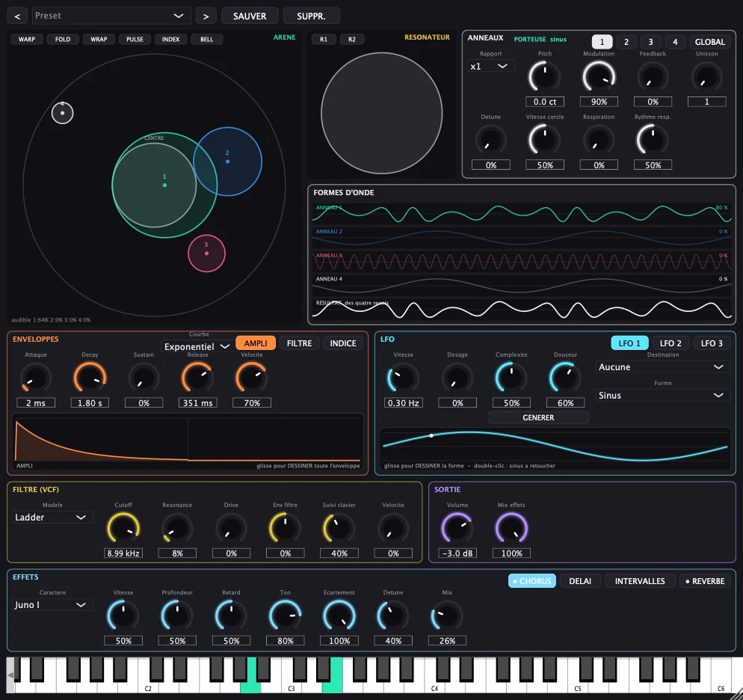This screenshot has width=743, height=700.
Task: Switch to Anneaux tab 2
Action: tap(626, 42)
